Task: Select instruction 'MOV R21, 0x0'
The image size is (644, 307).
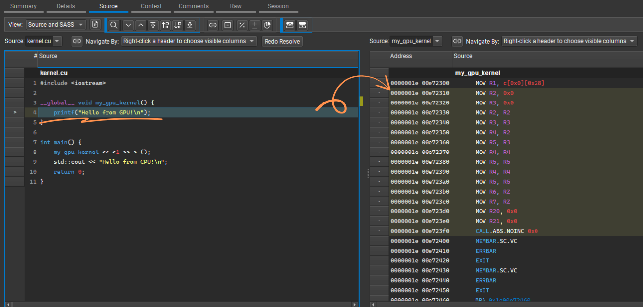Action: coord(496,221)
